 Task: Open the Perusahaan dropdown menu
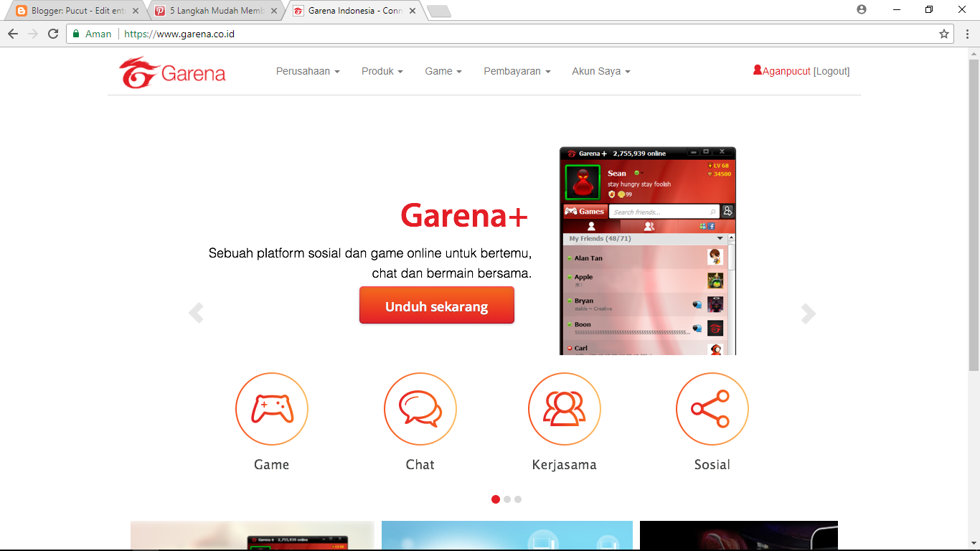(308, 71)
